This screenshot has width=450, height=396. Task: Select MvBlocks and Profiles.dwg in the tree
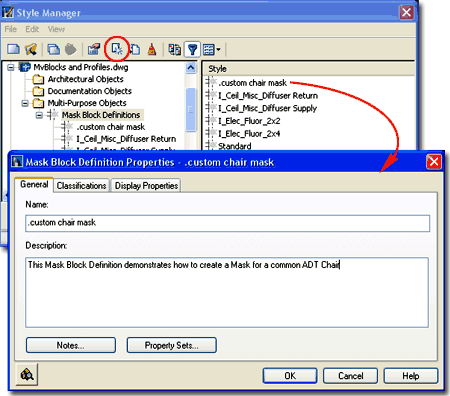[81, 67]
